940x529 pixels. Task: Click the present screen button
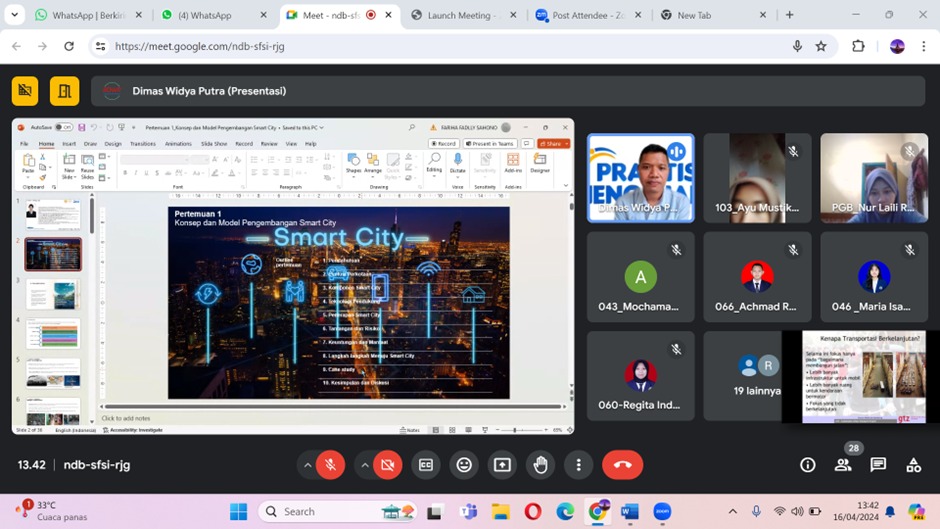(502, 465)
